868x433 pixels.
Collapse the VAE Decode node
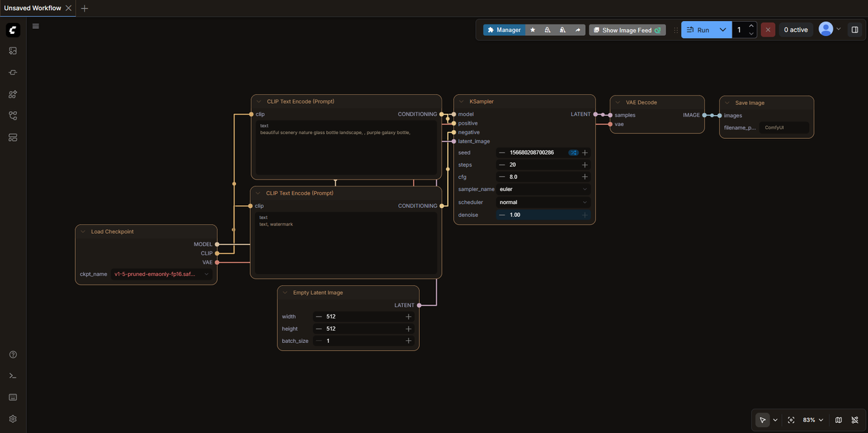pyautogui.click(x=618, y=102)
